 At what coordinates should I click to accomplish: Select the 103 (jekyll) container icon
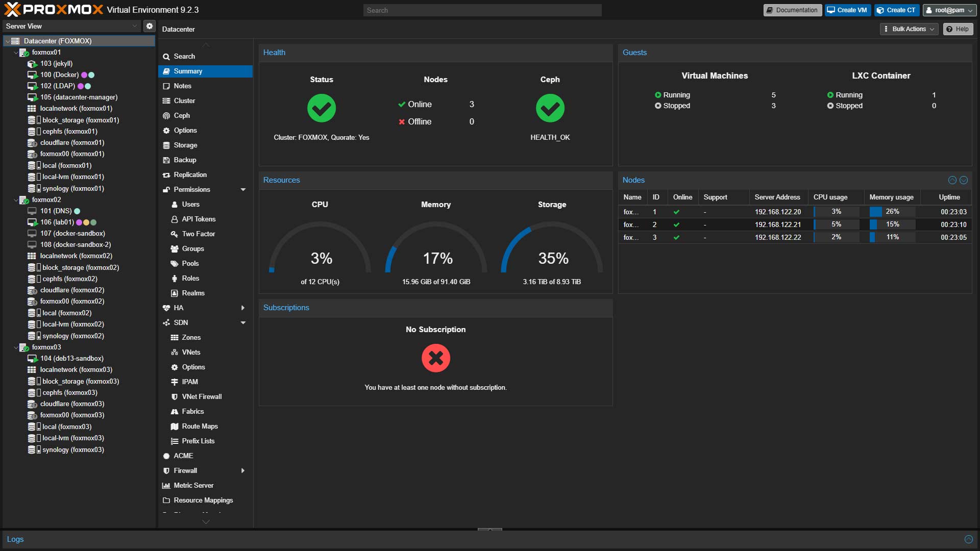click(x=32, y=64)
